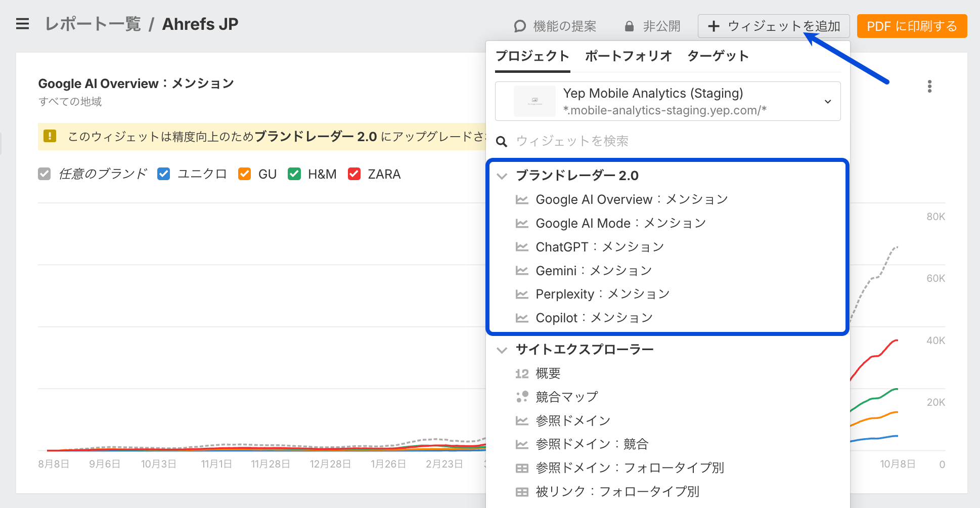Open the widget three-dot options menu

[929, 87]
